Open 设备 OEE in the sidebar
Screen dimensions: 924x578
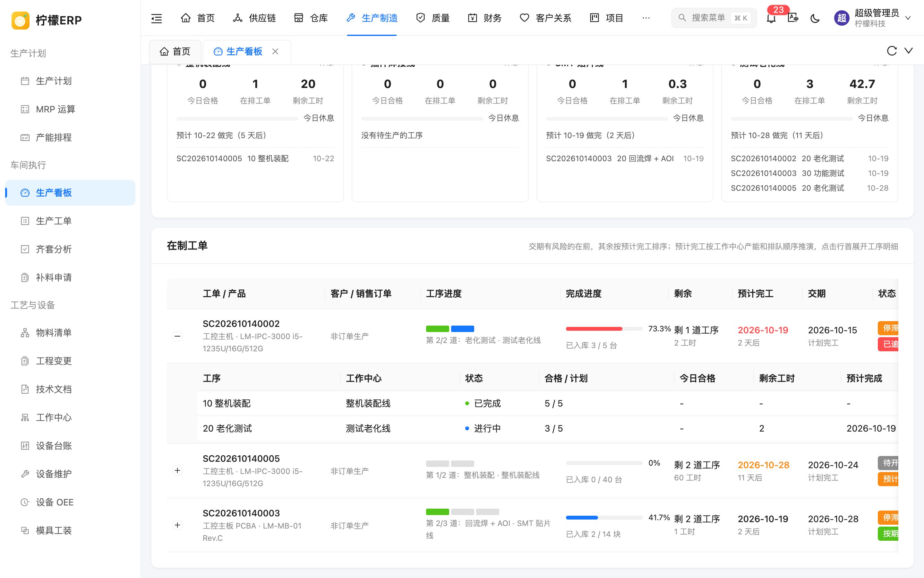click(70, 502)
